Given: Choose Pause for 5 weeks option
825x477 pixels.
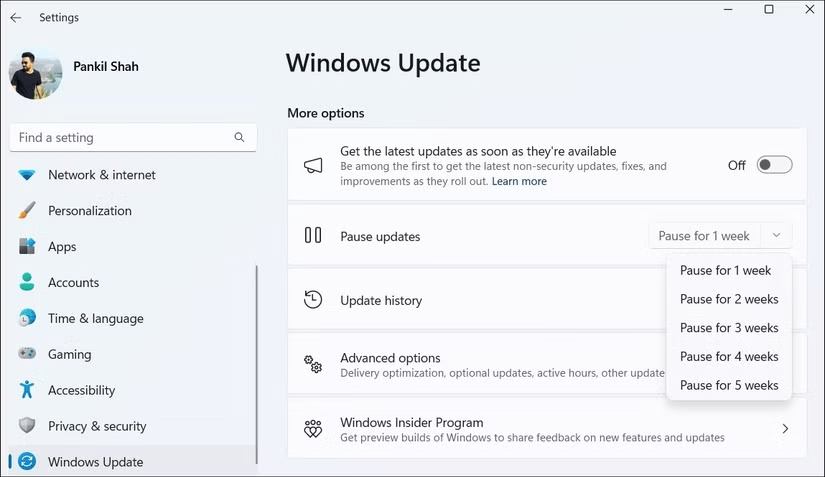Looking at the screenshot, I should (729, 385).
